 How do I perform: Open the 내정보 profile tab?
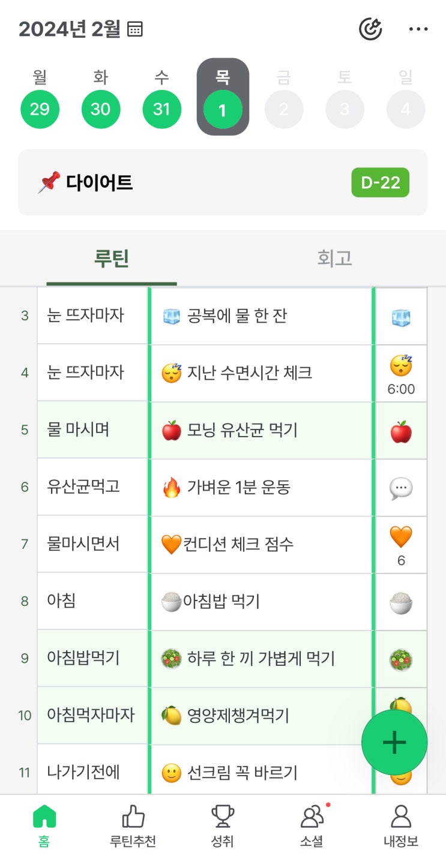point(401,826)
